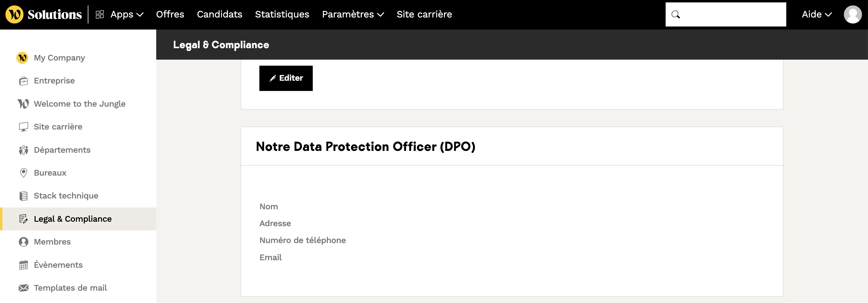Image resolution: width=868 pixels, height=303 pixels.
Task: Click the Membres person icon
Action: (23, 242)
